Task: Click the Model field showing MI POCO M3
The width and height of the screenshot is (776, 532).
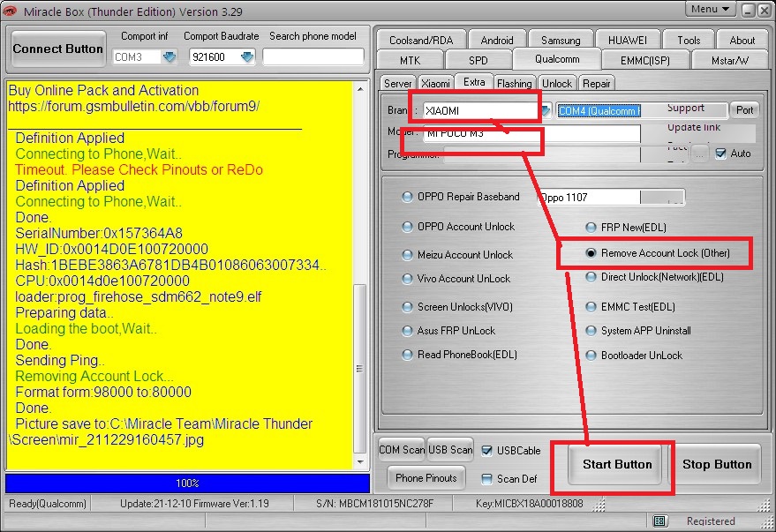Action: pyautogui.click(x=532, y=133)
